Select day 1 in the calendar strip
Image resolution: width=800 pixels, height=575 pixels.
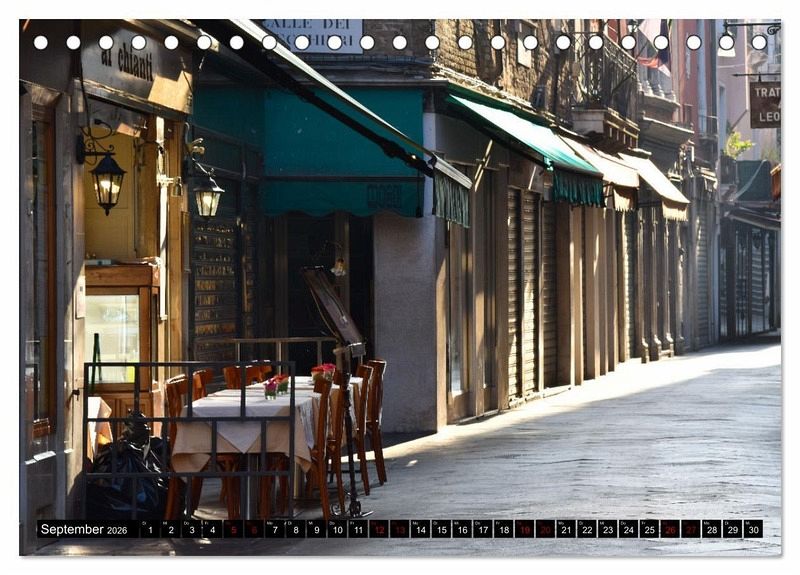tap(150, 530)
